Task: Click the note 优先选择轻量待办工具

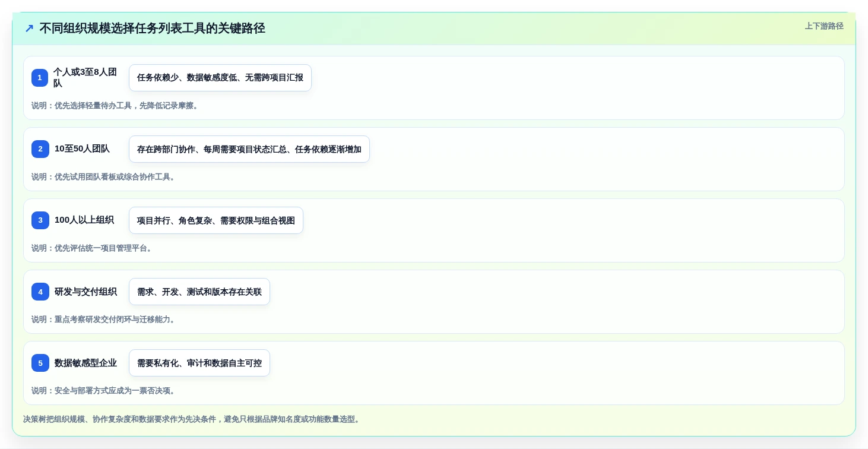Action: [116, 106]
